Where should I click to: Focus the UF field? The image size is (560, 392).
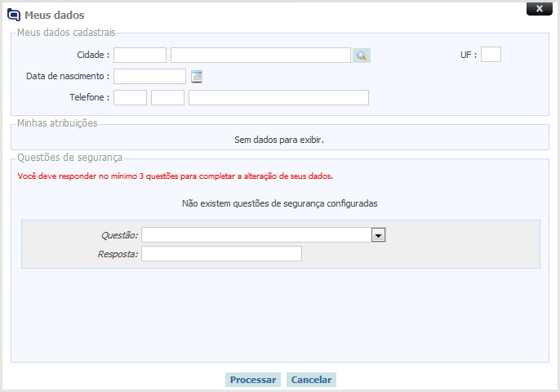491,55
